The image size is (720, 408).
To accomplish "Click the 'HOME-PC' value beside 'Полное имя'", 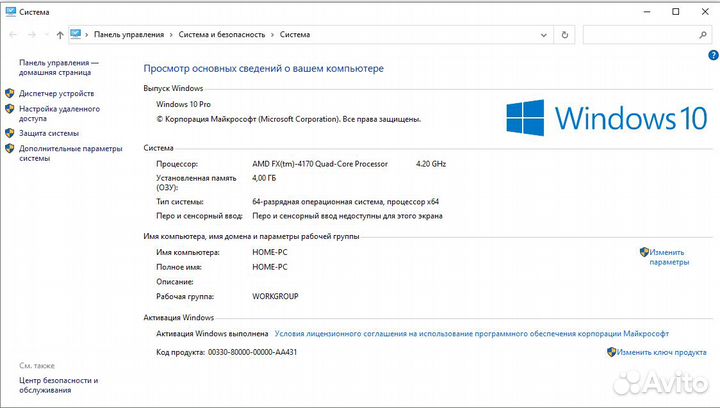I will coord(270,267).
